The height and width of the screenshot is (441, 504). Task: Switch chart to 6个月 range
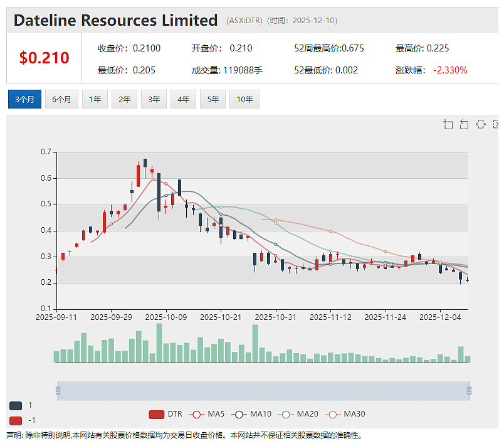pyautogui.click(x=61, y=99)
